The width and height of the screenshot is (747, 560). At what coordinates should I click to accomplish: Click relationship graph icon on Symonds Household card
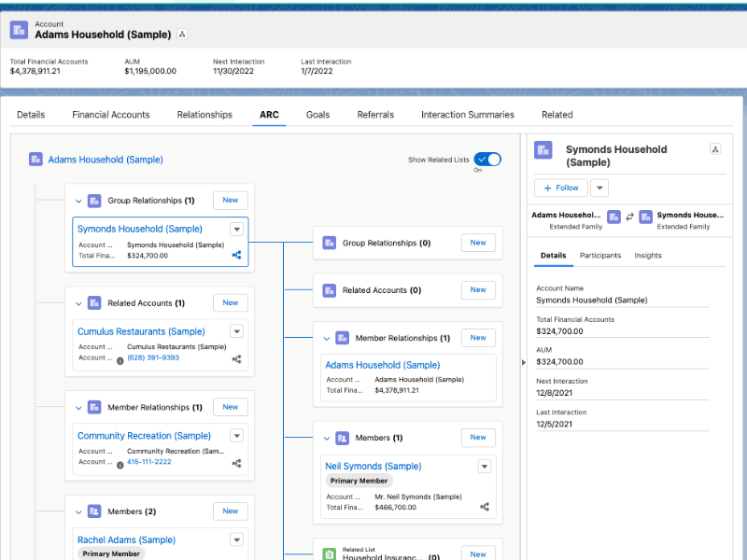click(x=237, y=255)
